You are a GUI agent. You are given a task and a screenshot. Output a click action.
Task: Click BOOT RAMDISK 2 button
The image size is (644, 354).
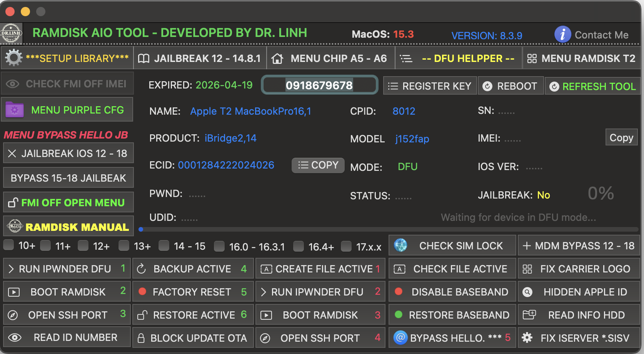click(67, 292)
